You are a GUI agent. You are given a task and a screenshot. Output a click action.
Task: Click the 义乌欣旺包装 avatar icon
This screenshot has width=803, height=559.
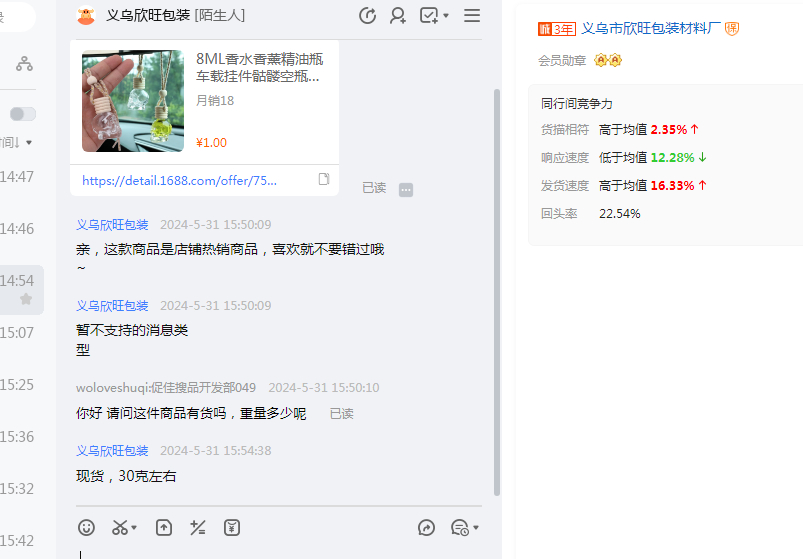pyautogui.click(x=86, y=16)
